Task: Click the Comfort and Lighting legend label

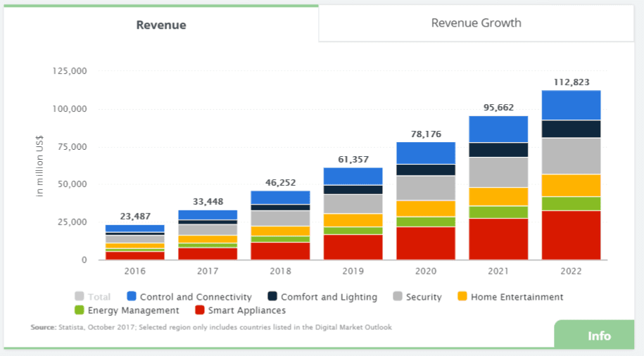Action: [329, 297]
